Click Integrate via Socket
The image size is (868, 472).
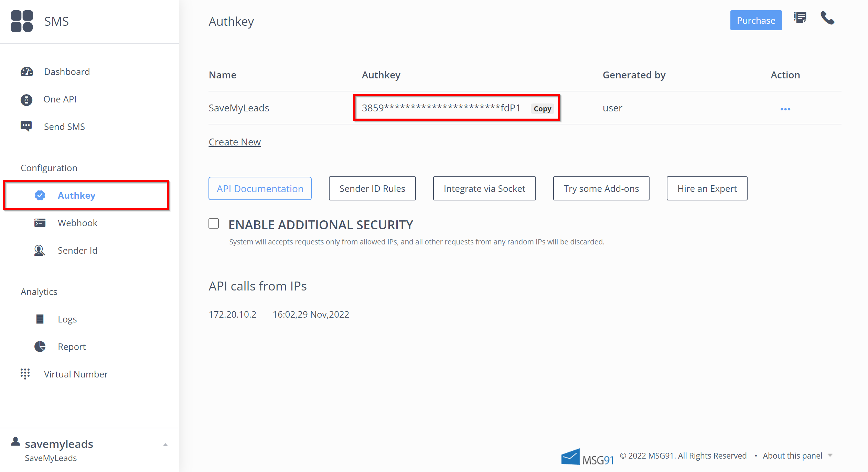(x=484, y=188)
